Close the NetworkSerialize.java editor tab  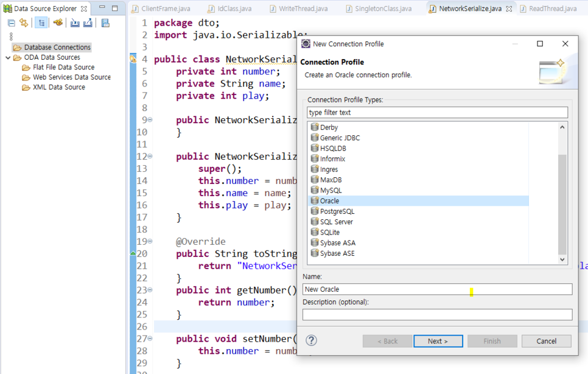click(x=509, y=9)
